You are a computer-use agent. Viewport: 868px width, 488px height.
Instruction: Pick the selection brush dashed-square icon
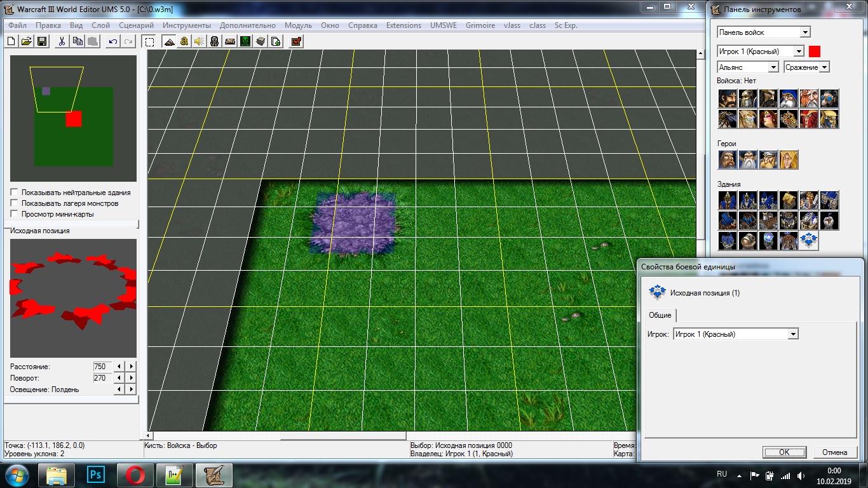(149, 41)
